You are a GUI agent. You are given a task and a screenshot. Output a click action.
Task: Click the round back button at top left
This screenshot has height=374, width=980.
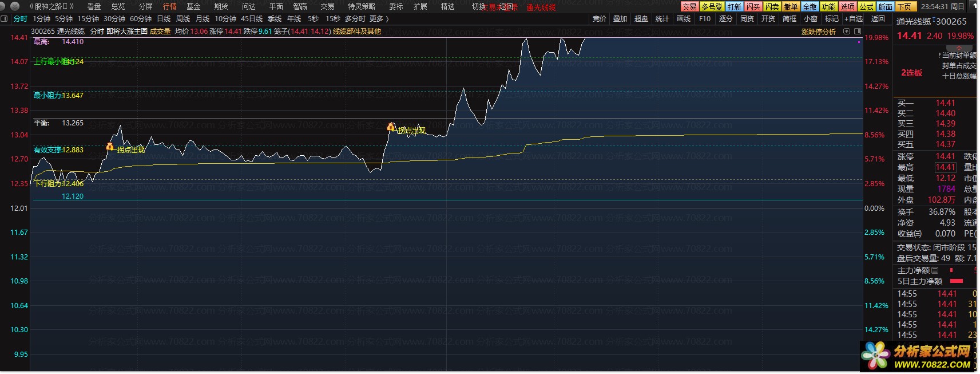(x=15, y=6)
